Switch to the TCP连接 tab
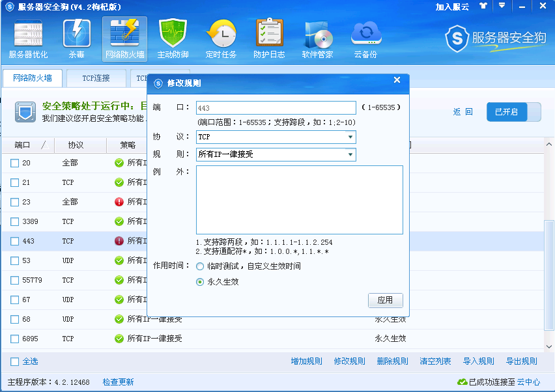The width and height of the screenshot is (555, 392). pos(96,78)
